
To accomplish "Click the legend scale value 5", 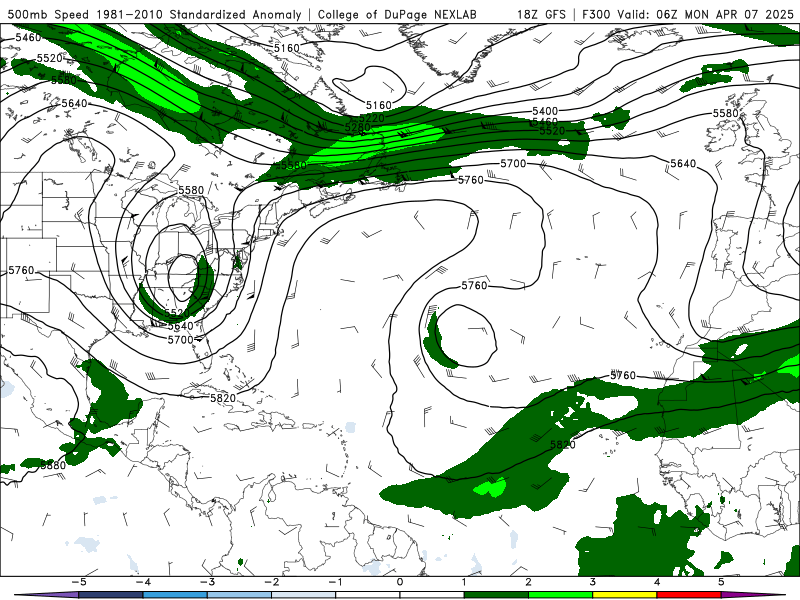I will pos(721,582).
